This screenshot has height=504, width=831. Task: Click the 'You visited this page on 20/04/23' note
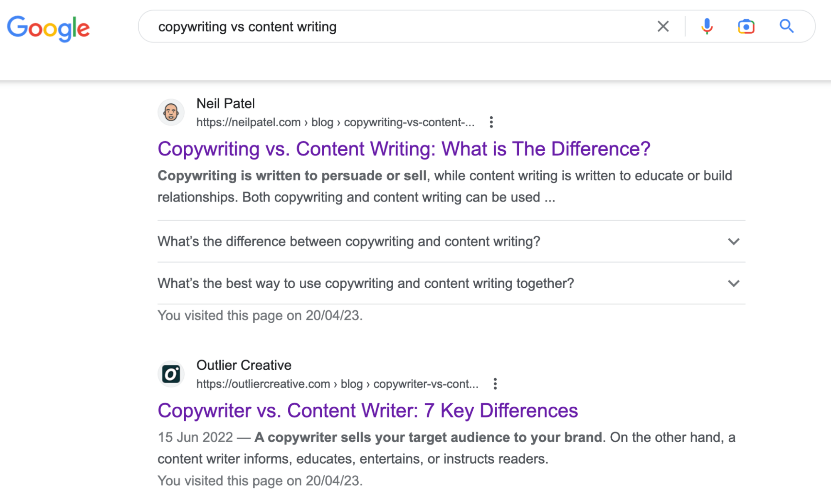click(x=260, y=315)
